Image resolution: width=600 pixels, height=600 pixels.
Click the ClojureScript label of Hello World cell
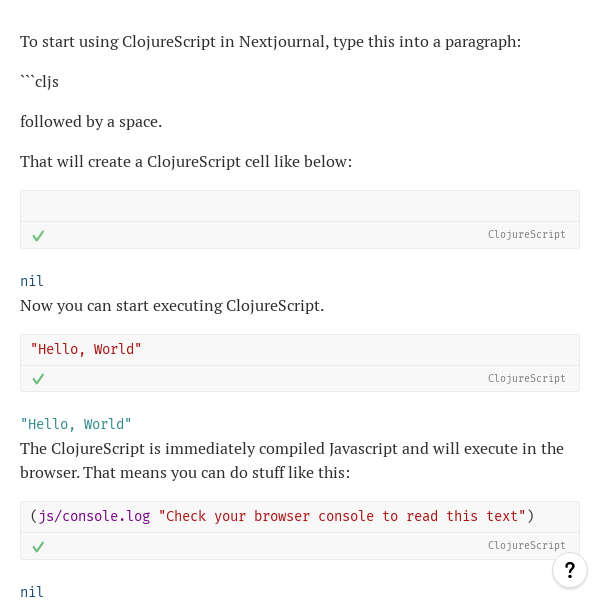526,378
